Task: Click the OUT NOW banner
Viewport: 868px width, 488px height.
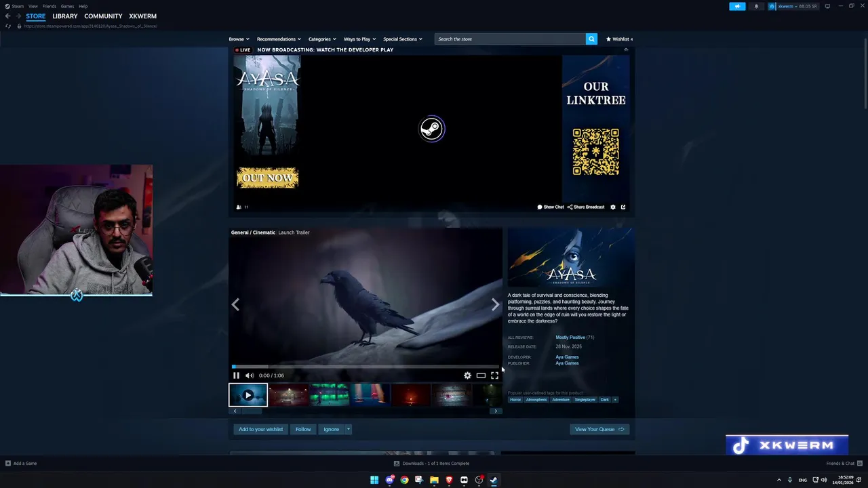Action: point(267,178)
